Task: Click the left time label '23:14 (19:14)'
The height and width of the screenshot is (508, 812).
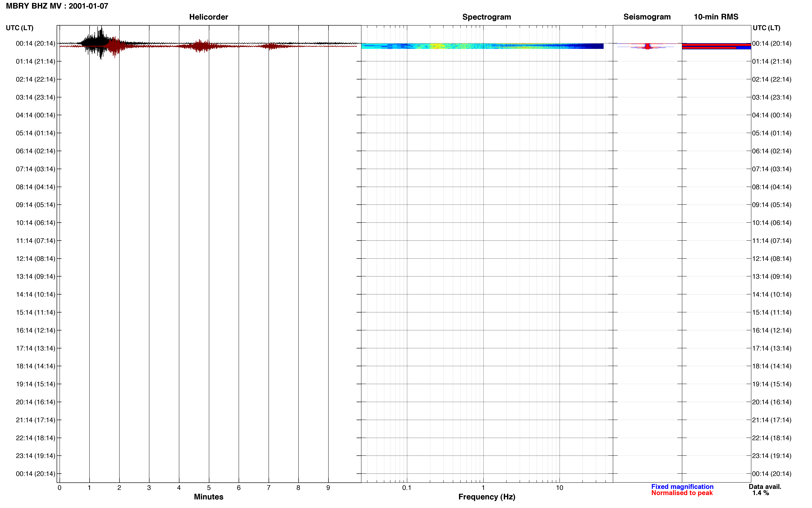Action: tap(36, 456)
